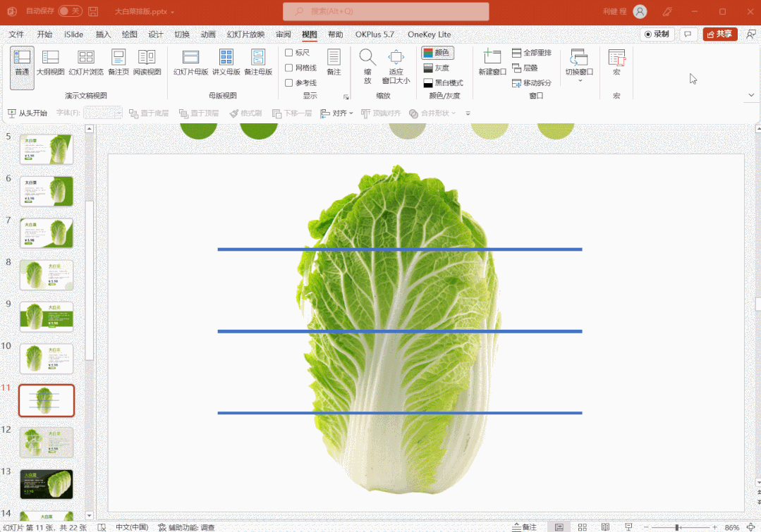
Task: Switch to Insert (插入) tab
Action: 103,35
